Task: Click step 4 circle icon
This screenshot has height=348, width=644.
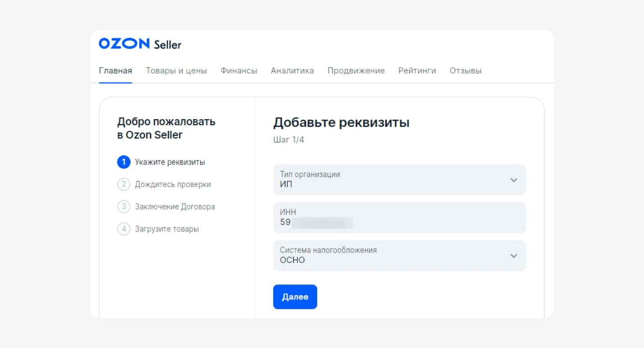Action: (124, 229)
